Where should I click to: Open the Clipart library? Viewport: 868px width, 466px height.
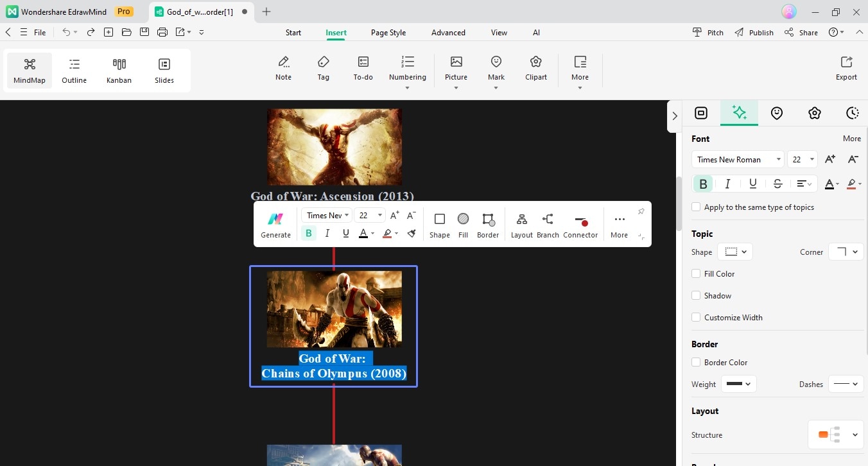[x=536, y=69]
